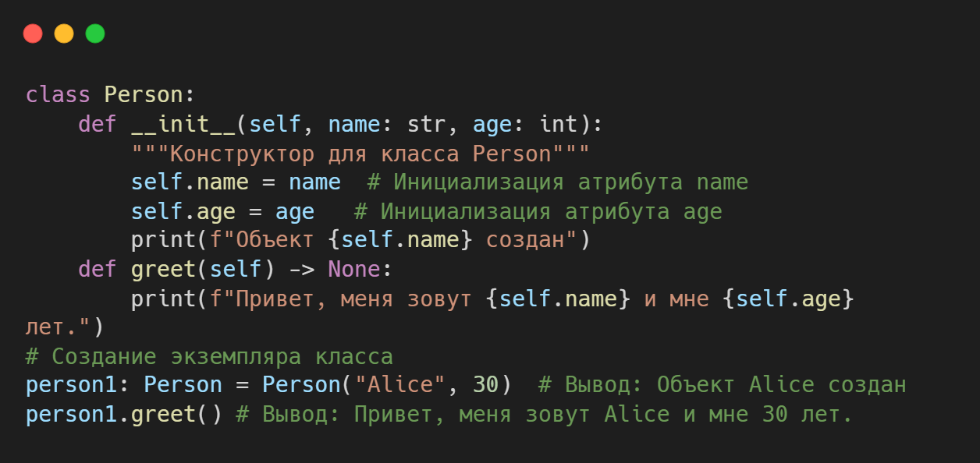980x463 pixels.
Task: Click the docstring "Конструктор для класса Person"
Action: 360,154
